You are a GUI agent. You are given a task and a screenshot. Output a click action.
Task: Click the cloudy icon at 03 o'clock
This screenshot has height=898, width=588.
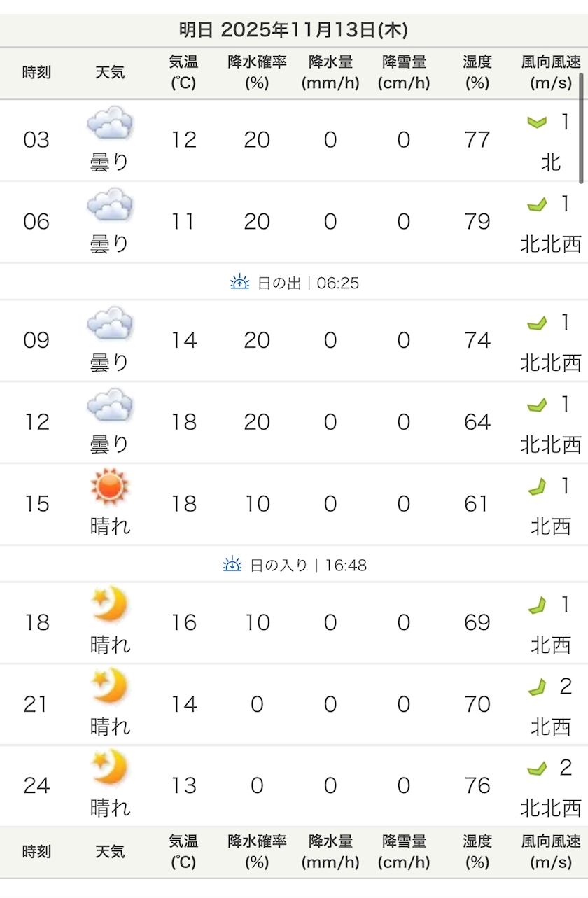coord(110,124)
